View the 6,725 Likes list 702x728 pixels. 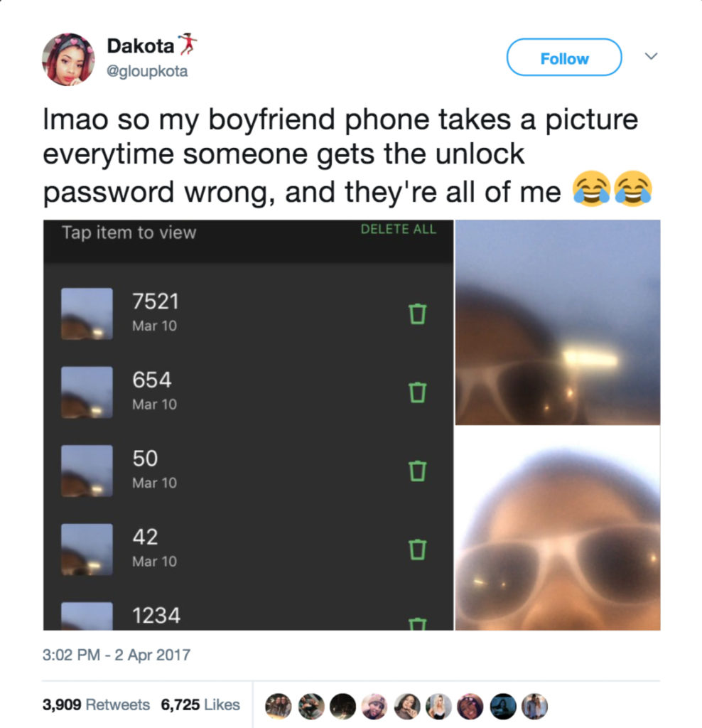coord(200,705)
